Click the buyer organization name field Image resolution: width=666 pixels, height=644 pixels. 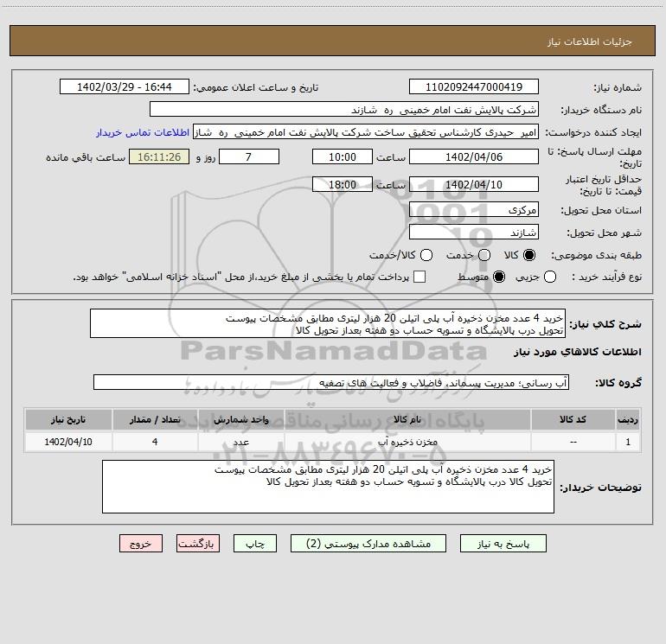click(344, 110)
